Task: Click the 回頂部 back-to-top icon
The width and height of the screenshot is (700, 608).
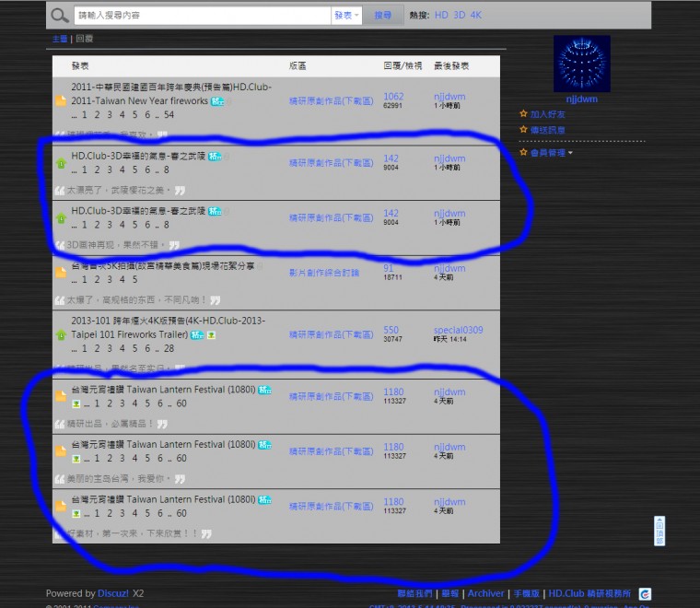Action: (659, 531)
